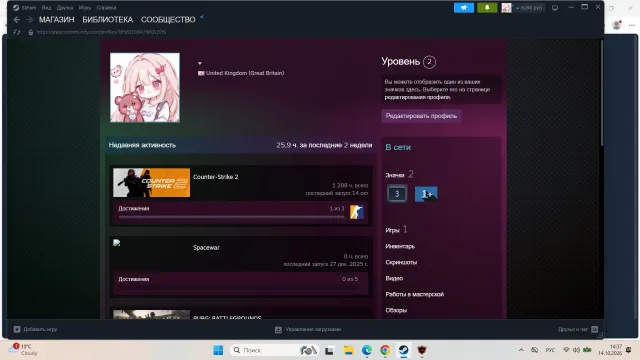Click the Steam logo in menu bar
The image size is (640, 360).
(16, 7)
